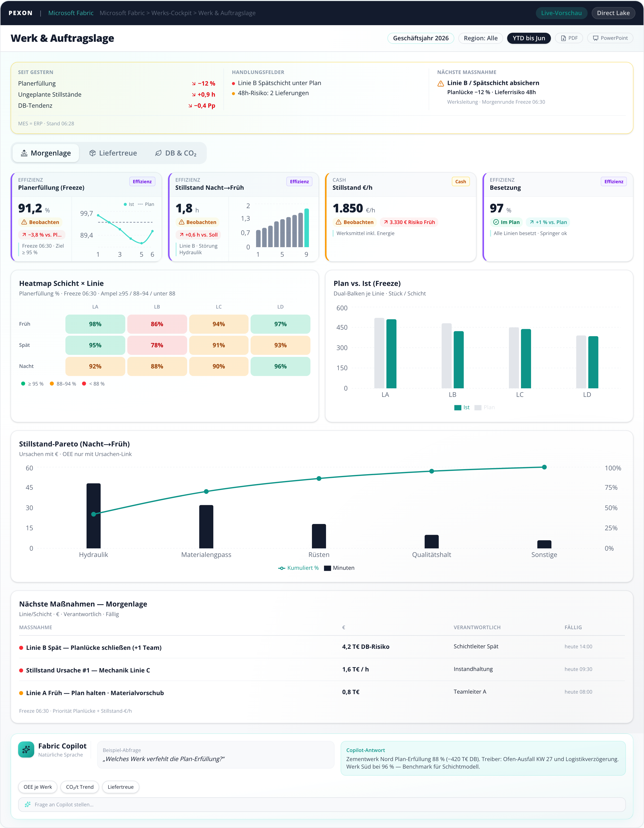The height and width of the screenshot is (828, 644).
Task: Click the arrow icon in +0,6 h vs. Soll badge
Action: coord(182,235)
